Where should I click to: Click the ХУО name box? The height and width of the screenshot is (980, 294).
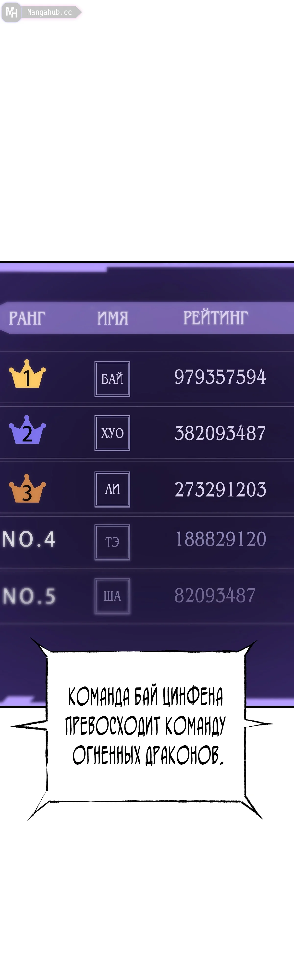click(x=112, y=433)
